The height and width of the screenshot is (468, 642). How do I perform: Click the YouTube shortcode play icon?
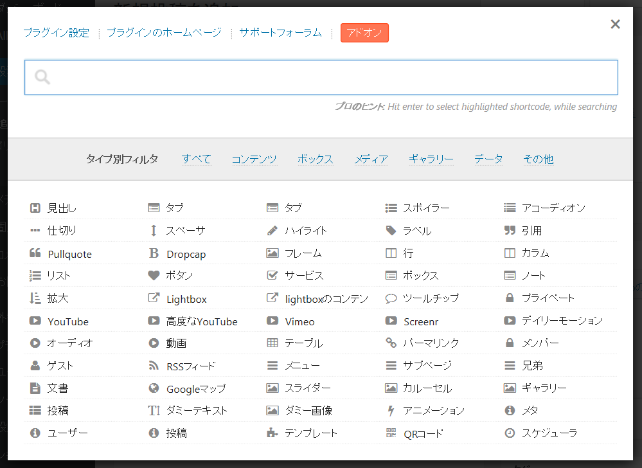click(x=35, y=321)
